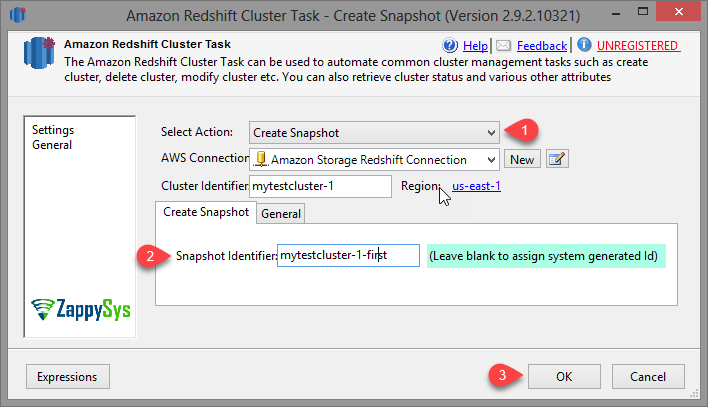Click the 'Leave blank to assign' hint text
Image resolution: width=708 pixels, height=407 pixels.
(543, 256)
